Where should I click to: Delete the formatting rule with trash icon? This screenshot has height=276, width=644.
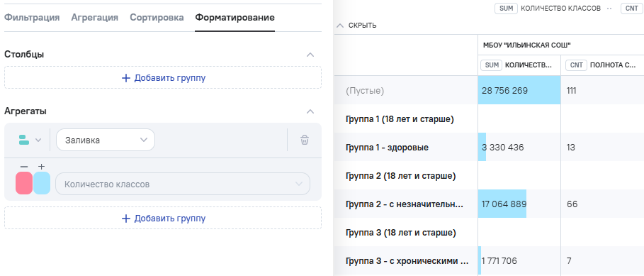pos(305,140)
